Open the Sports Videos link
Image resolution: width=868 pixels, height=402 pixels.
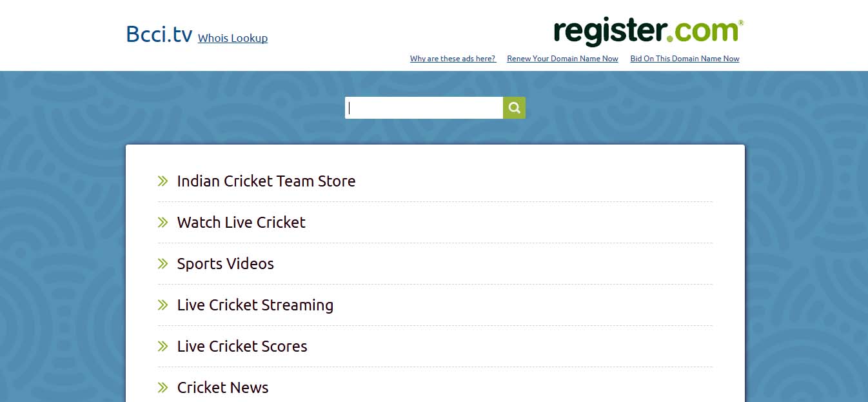pos(225,264)
